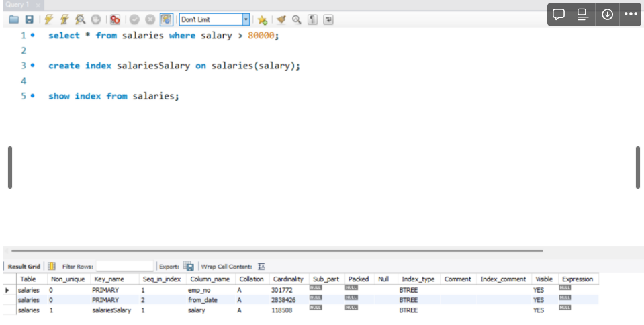Click the grid icon beside Result Grid
Screen dimensions: 644x325
pos(51,266)
